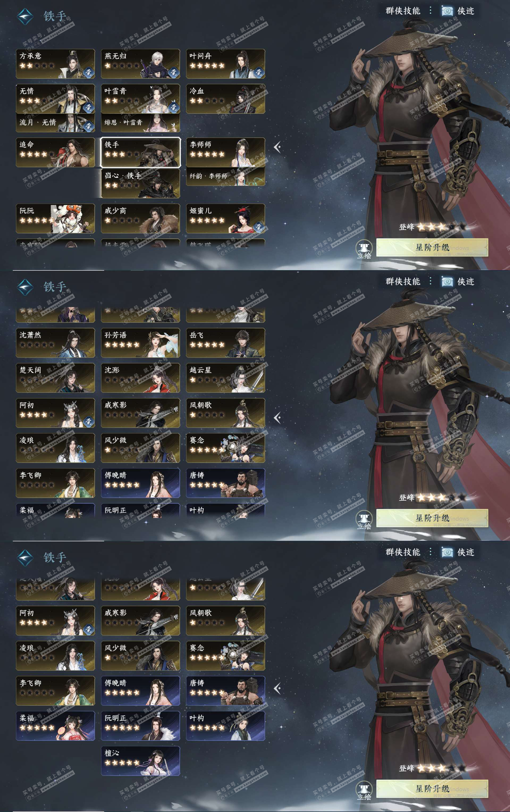
Task: Choose the 岂心·铁手 skin variant
Action: tap(141, 183)
